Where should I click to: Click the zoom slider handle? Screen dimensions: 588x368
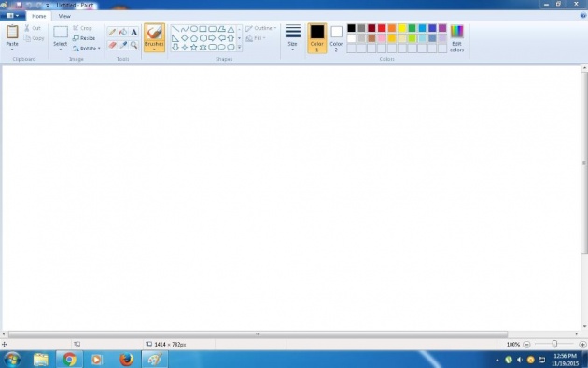554,344
